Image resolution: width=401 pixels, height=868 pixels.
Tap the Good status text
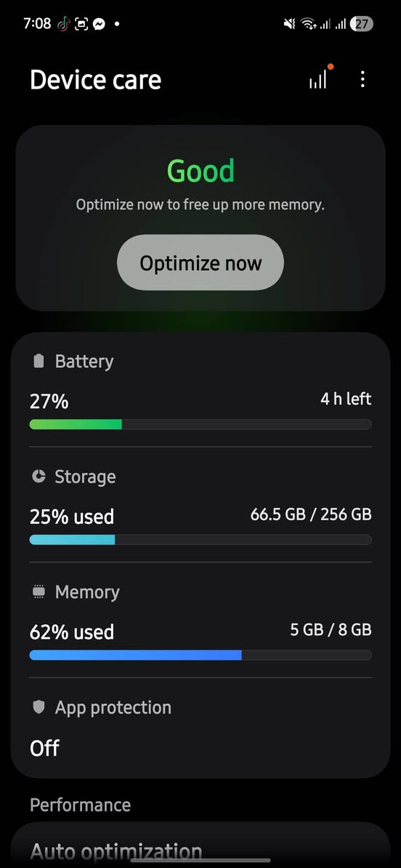coord(200,171)
